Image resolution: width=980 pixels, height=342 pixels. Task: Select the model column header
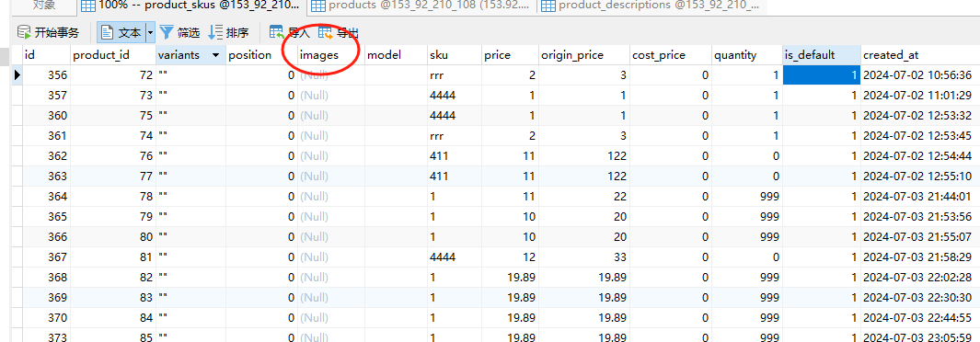point(396,55)
